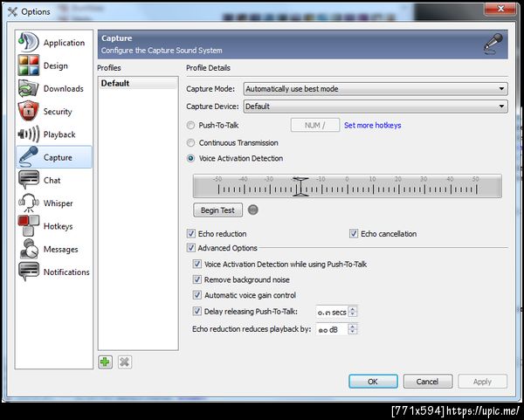Click the NUM / hotkey button
Screen dimensions: 524x420
pyautogui.click(x=315, y=125)
